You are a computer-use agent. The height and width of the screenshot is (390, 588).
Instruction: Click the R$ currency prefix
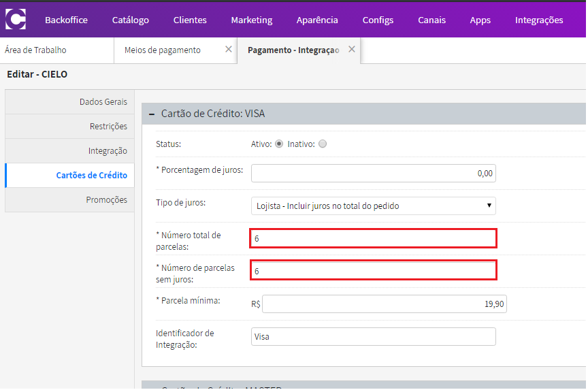point(256,304)
